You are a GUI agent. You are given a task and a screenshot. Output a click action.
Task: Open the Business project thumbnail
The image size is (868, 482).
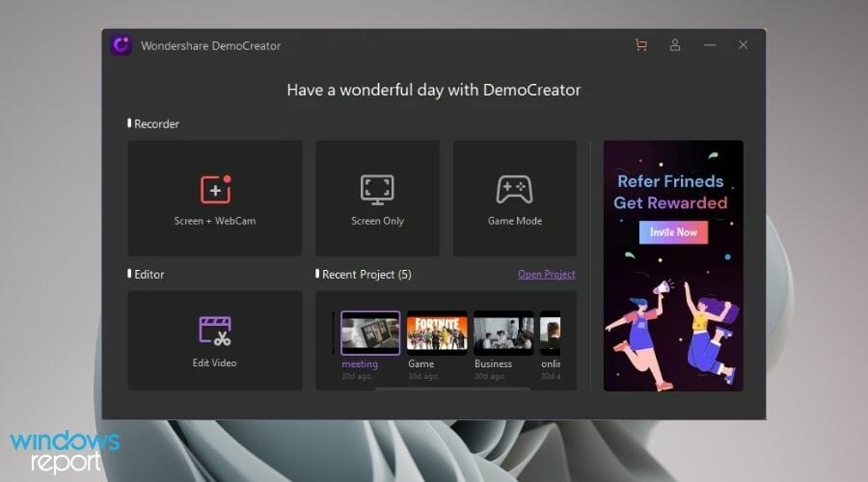pyautogui.click(x=503, y=333)
